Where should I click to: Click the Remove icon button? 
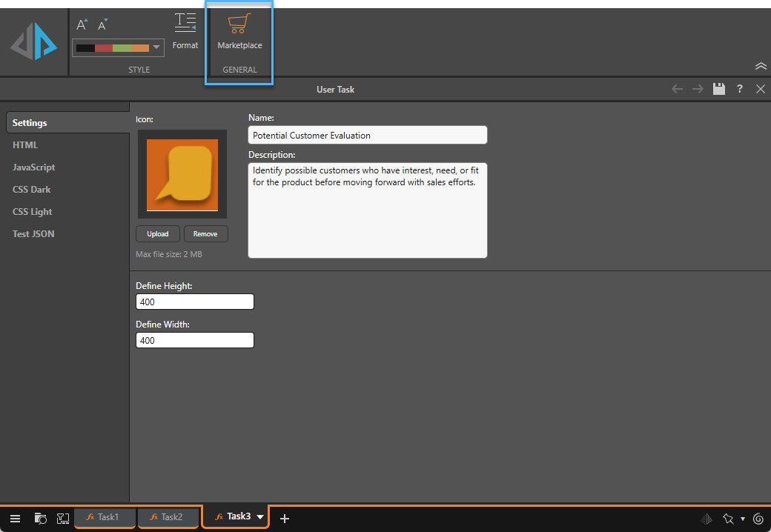pos(205,234)
